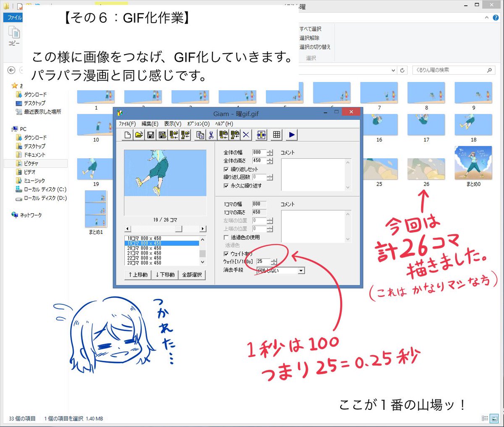Click 選択の切り替え in Explorer ribbon

pyautogui.click(x=315, y=47)
